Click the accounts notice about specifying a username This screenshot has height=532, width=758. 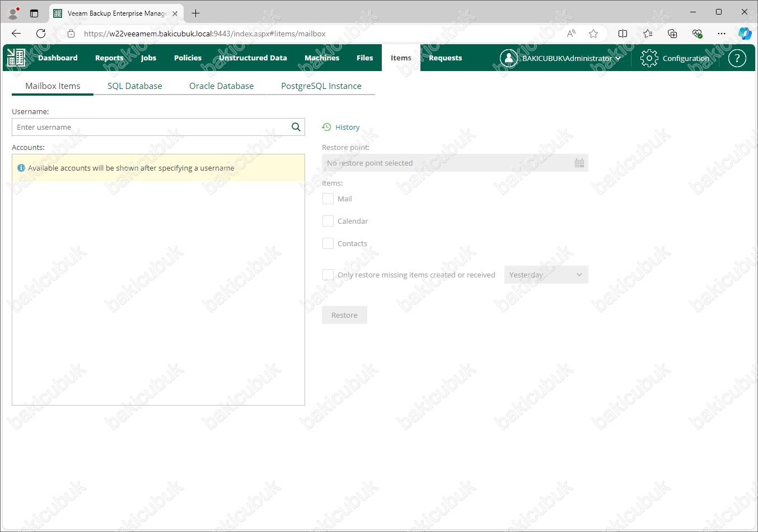(158, 168)
